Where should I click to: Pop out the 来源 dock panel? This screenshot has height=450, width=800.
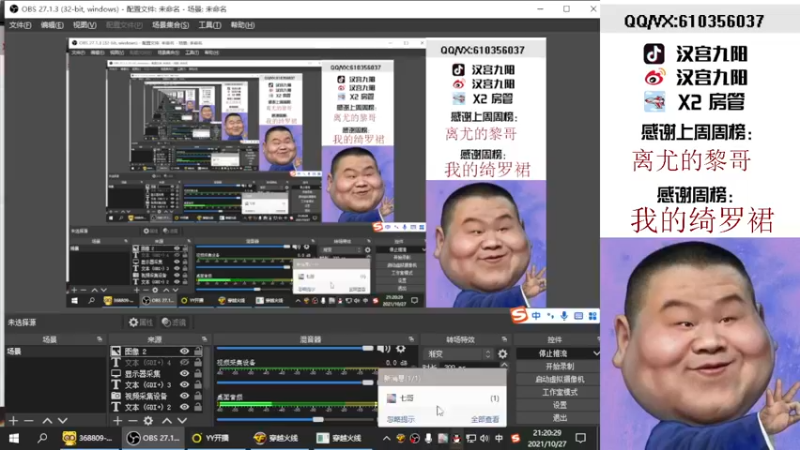(x=204, y=339)
